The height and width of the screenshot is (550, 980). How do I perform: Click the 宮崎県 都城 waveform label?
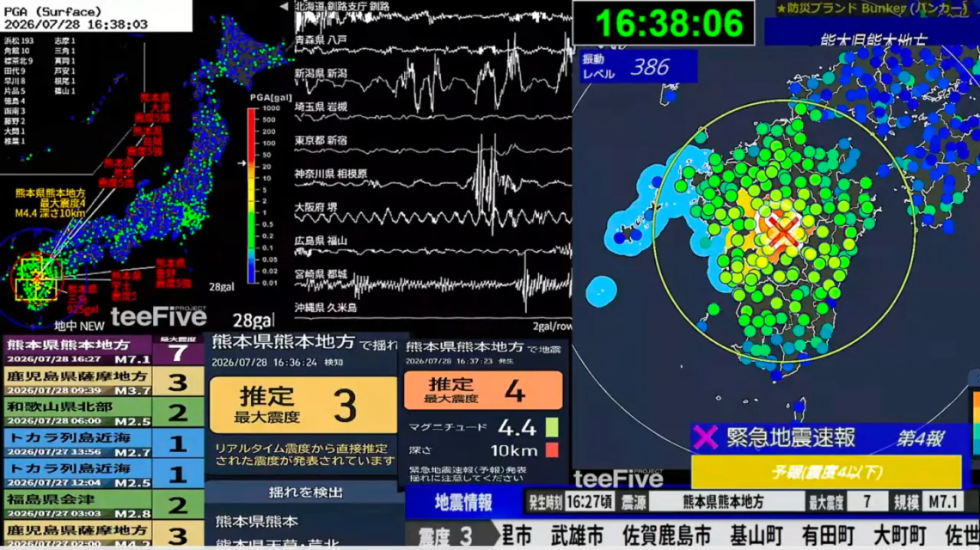(x=322, y=274)
